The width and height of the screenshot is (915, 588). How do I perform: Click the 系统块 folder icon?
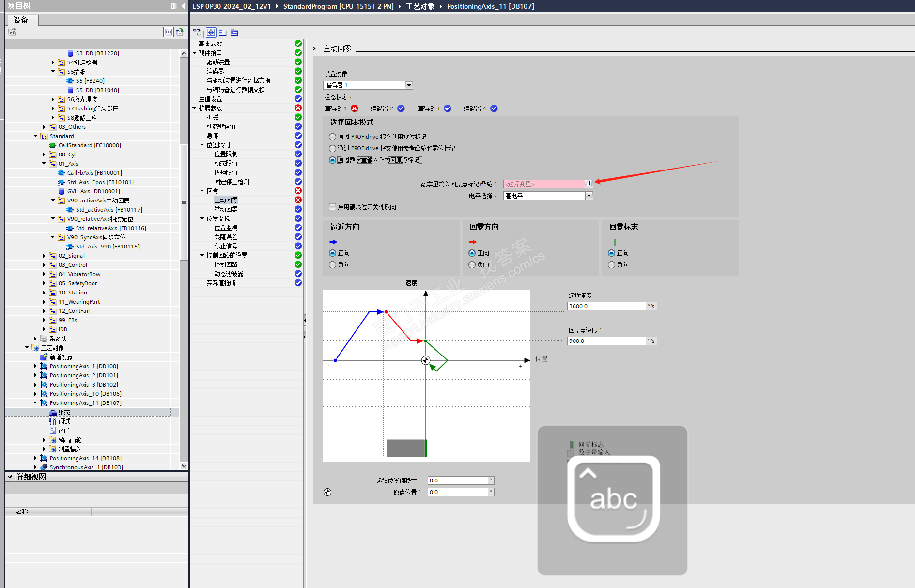pyautogui.click(x=44, y=339)
